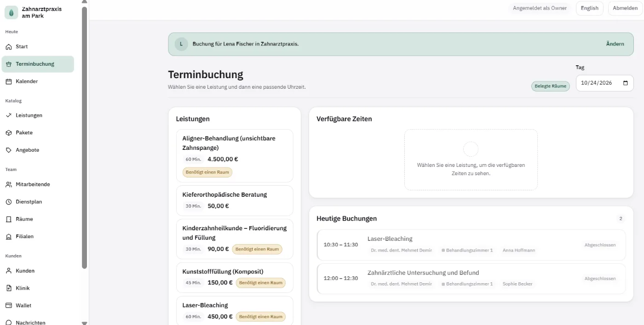Click the Angebote tag icon
Image resolution: width=644 pixels, height=325 pixels.
pos(9,150)
